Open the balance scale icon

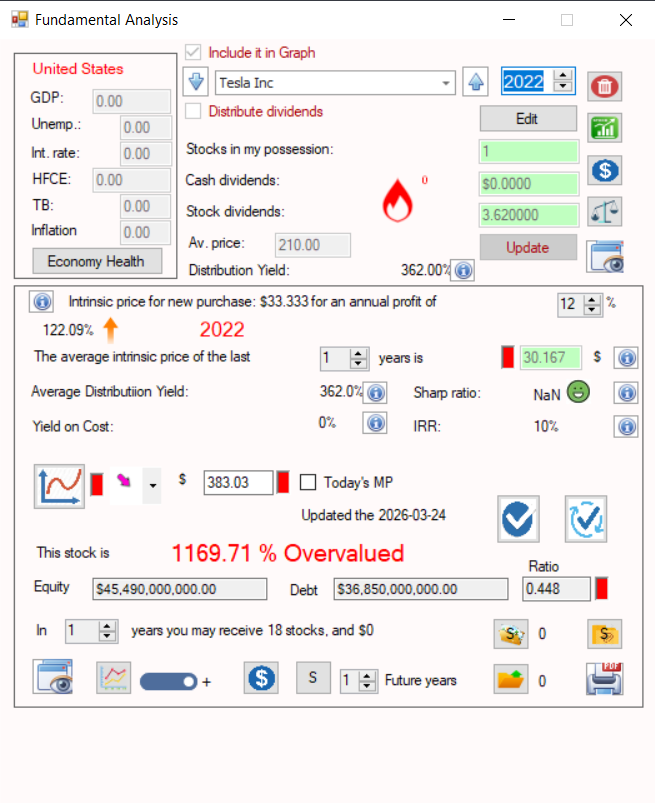click(604, 212)
